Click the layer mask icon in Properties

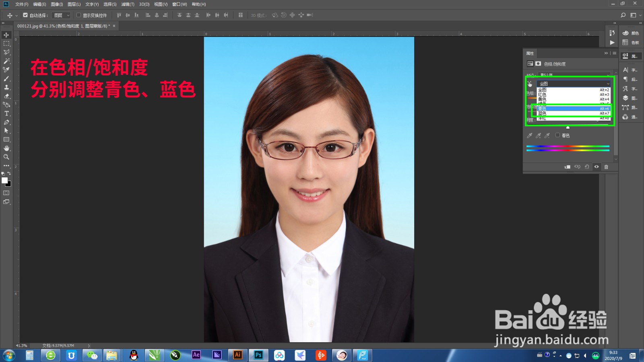[x=538, y=64]
